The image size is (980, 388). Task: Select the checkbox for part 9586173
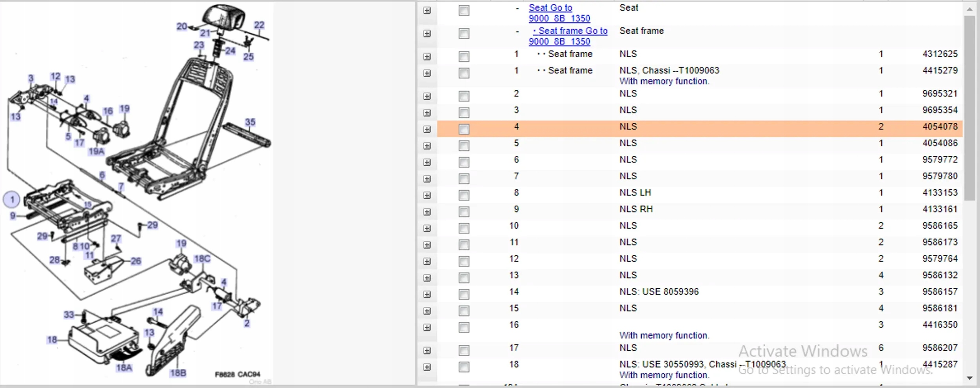[464, 245]
